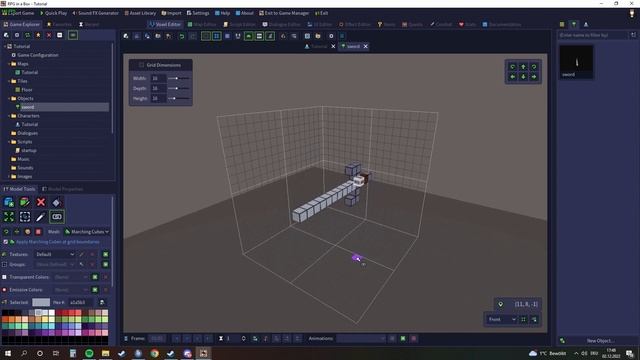Collapse the Characters folder expander
640x360 pixels.
[x=9, y=116]
